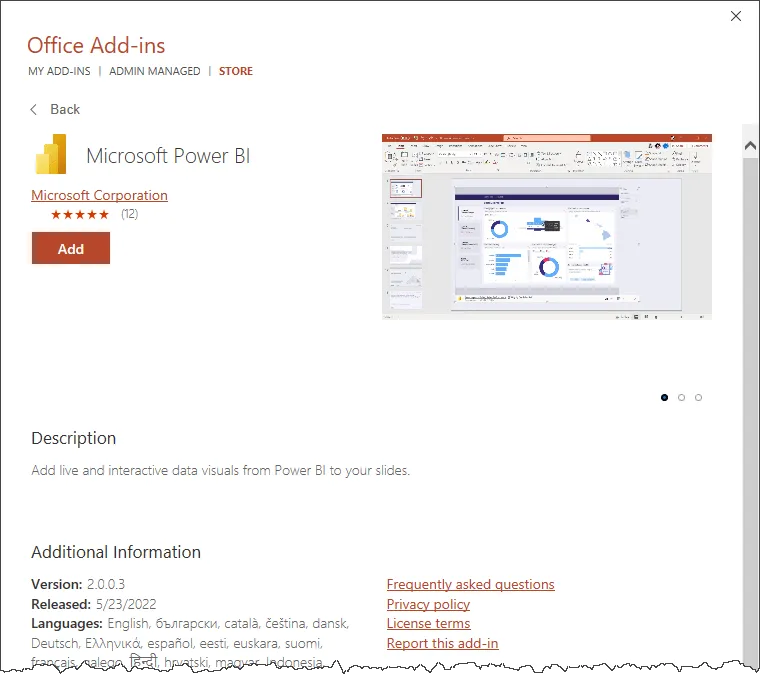The height and width of the screenshot is (677, 760).
Task: View the Privacy policy link
Action: pyautogui.click(x=428, y=604)
